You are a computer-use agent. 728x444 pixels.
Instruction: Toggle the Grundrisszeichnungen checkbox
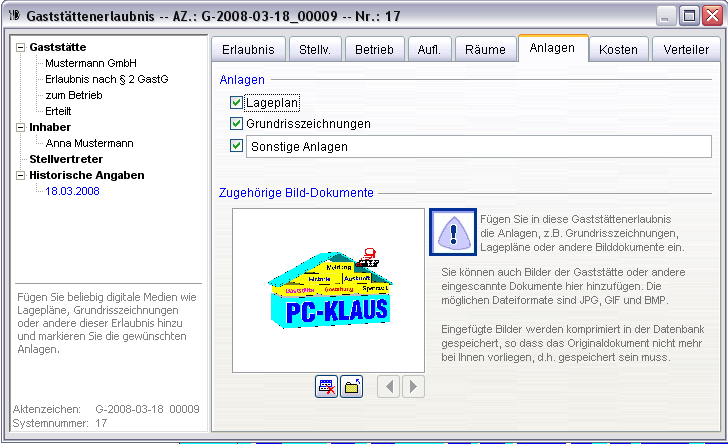(x=237, y=124)
